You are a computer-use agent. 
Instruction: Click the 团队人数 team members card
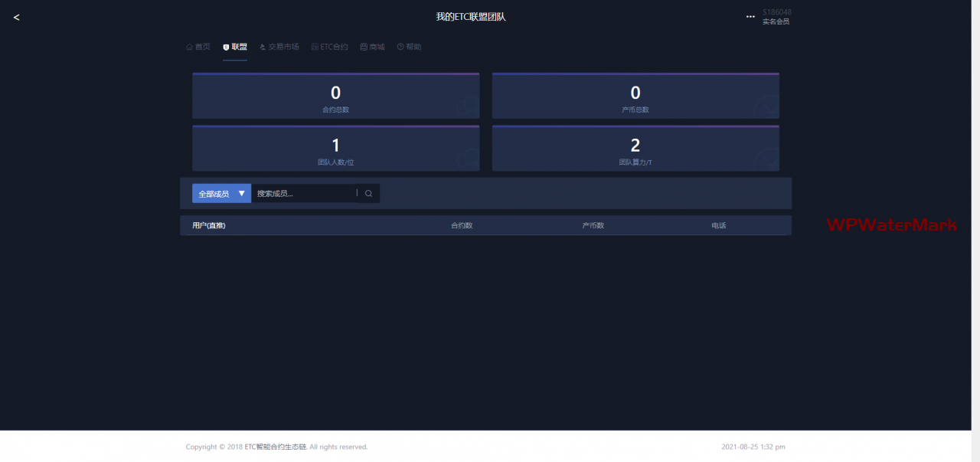335,149
